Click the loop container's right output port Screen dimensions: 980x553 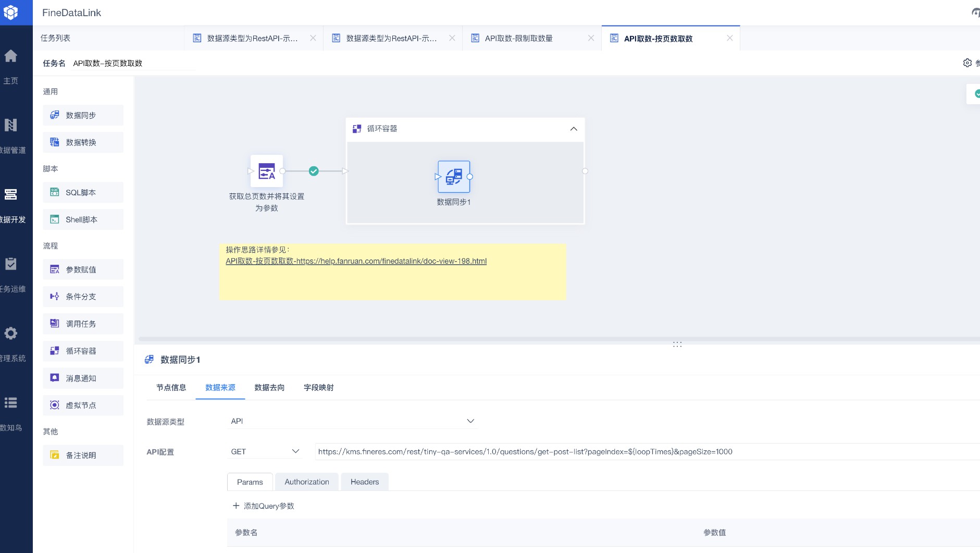tap(585, 171)
